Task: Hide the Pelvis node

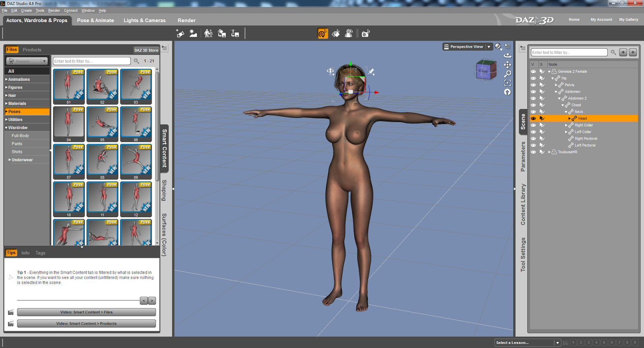Action: pyautogui.click(x=533, y=85)
